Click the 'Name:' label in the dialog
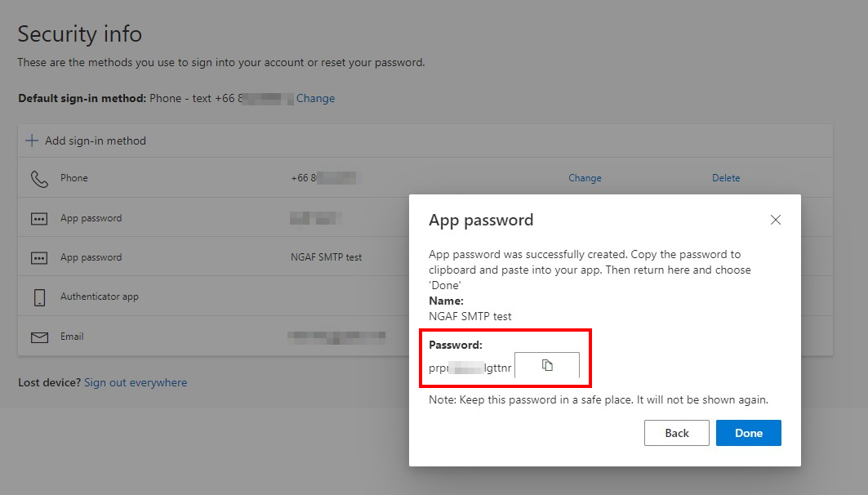 [x=446, y=301]
